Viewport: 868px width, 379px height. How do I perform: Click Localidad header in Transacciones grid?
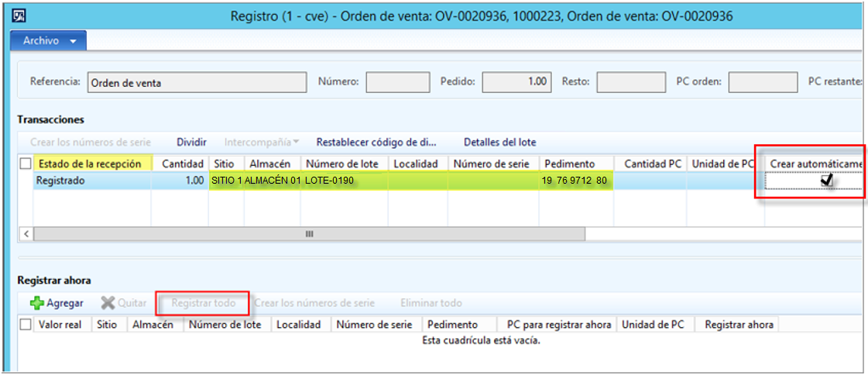pos(417,164)
